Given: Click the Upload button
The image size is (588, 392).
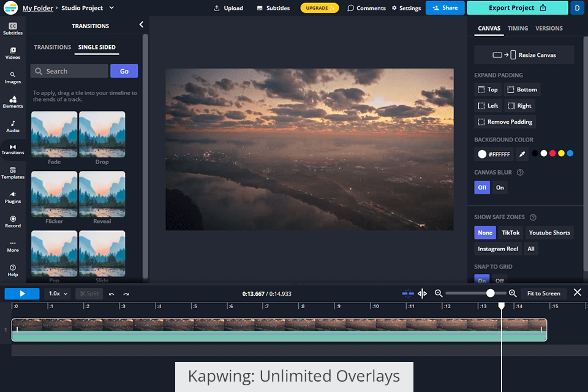Looking at the screenshot, I should coord(228,8).
